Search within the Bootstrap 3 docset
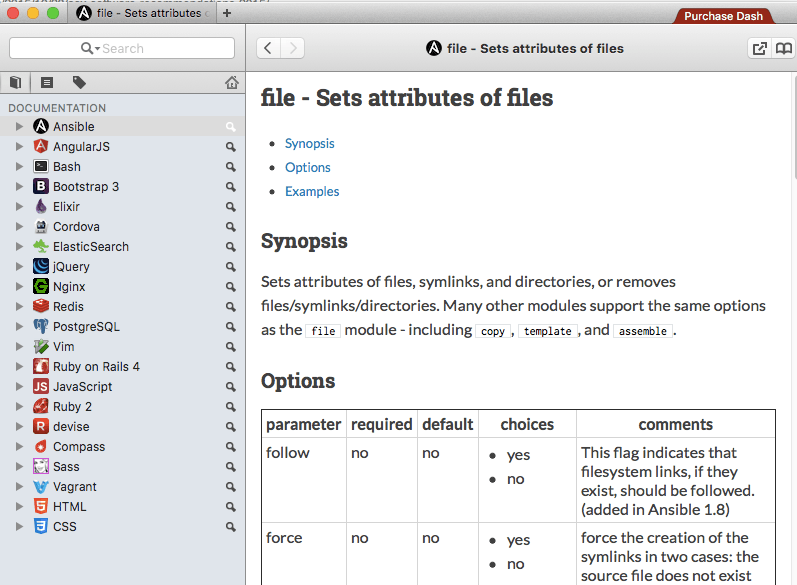Image resolution: width=797 pixels, height=585 pixels. pos(231,187)
